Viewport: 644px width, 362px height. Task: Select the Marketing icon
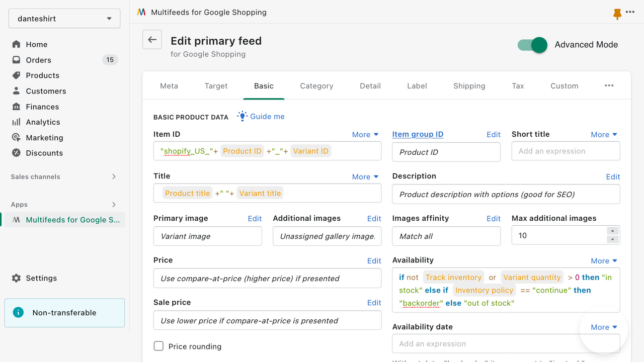pyautogui.click(x=16, y=137)
